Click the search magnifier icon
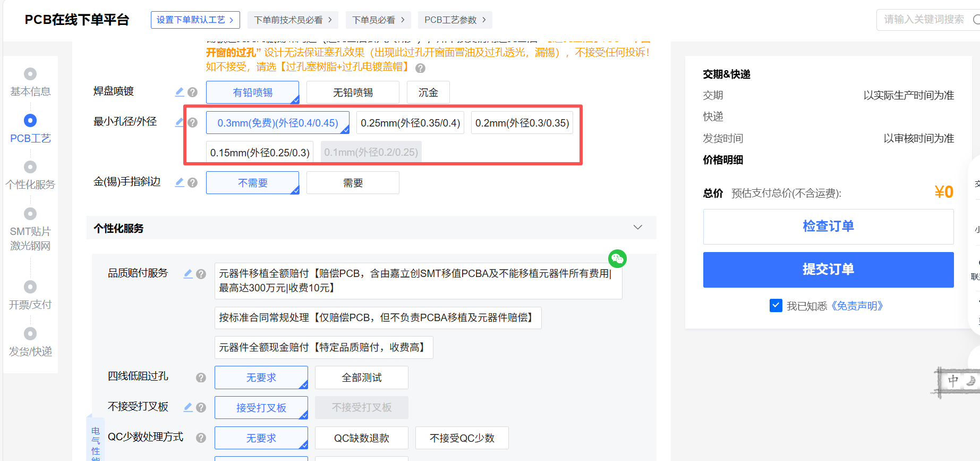Viewport: 980px width, 461px height. pos(976,20)
